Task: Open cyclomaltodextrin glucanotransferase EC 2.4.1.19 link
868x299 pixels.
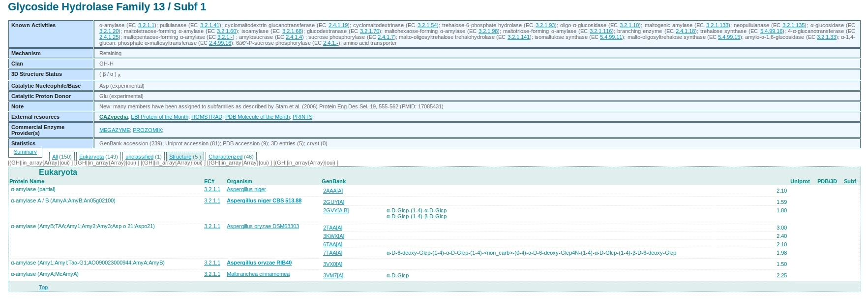Action: click(338, 25)
